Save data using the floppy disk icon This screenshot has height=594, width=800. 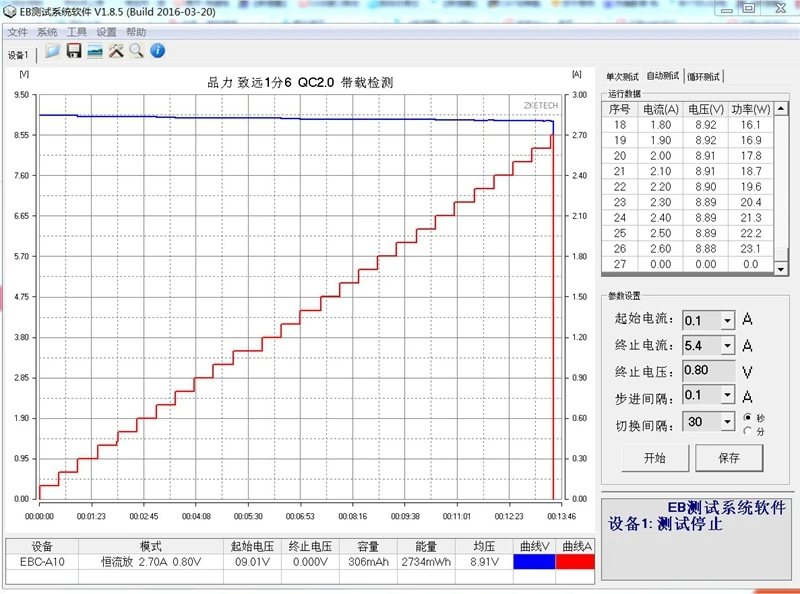pyautogui.click(x=74, y=51)
